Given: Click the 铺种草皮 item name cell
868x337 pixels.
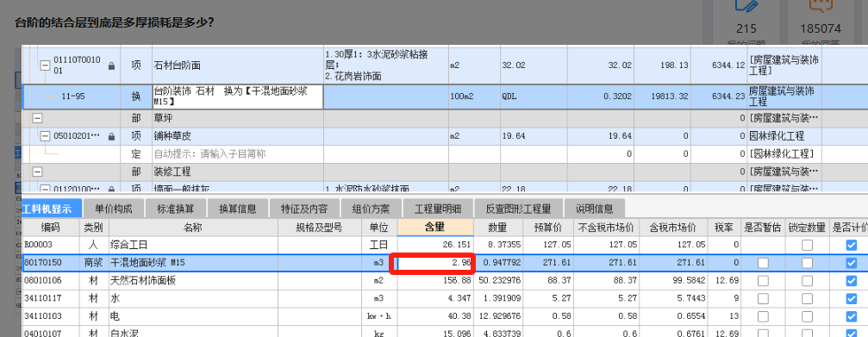Looking at the screenshot, I should (x=238, y=136).
